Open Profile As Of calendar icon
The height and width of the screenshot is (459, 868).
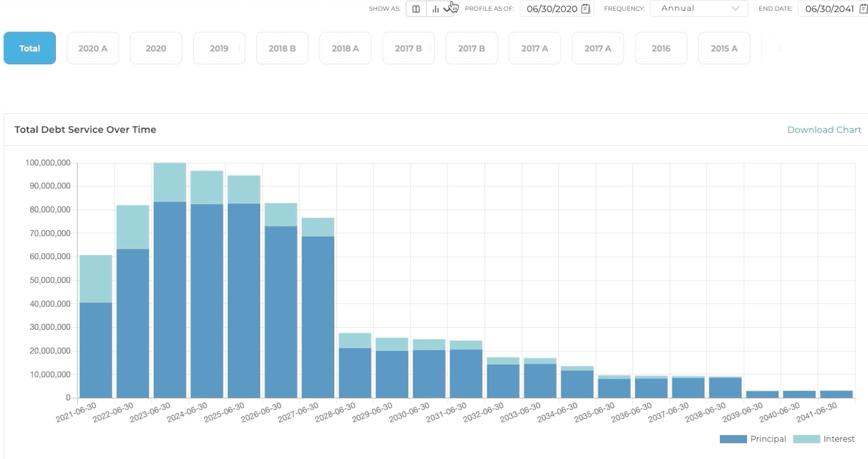coord(586,8)
